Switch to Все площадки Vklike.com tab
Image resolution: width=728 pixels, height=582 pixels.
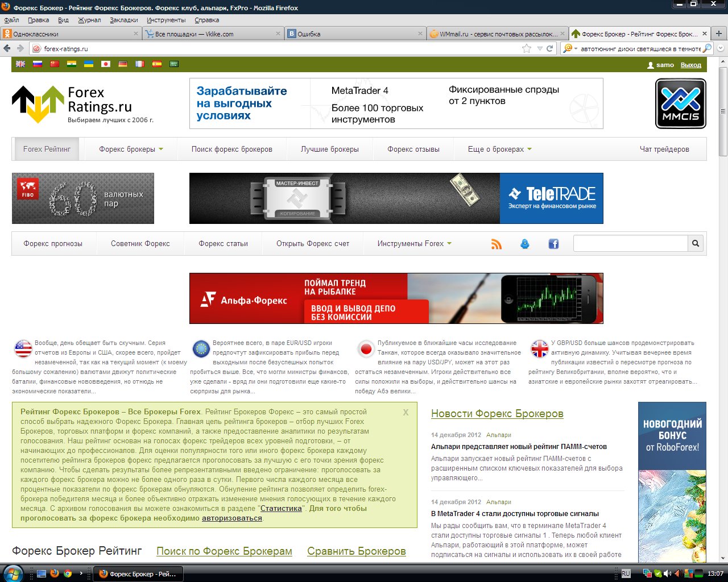click(213, 34)
